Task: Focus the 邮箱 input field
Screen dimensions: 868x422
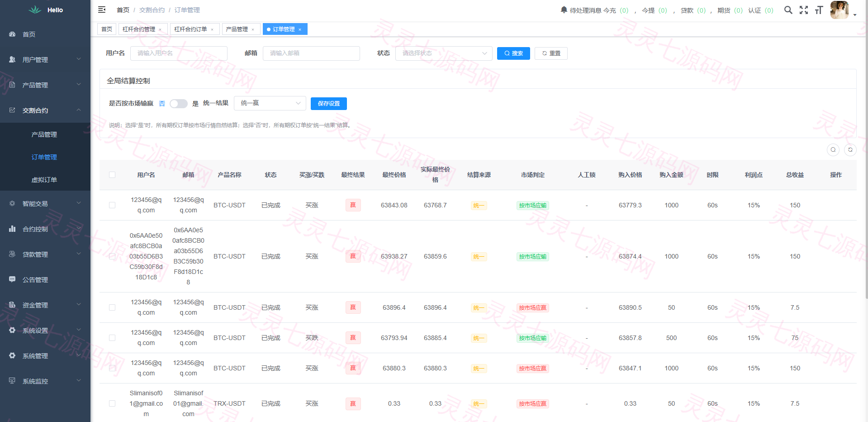Action: pyautogui.click(x=311, y=53)
